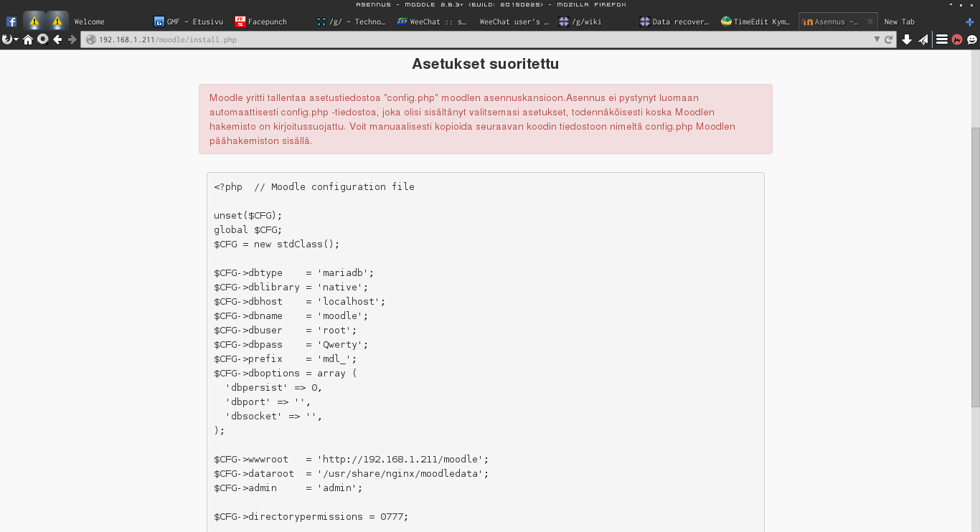Click the 'dbport' line in code
This screenshot has height=532, width=980.
pyautogui.click(x=268, y=402)
